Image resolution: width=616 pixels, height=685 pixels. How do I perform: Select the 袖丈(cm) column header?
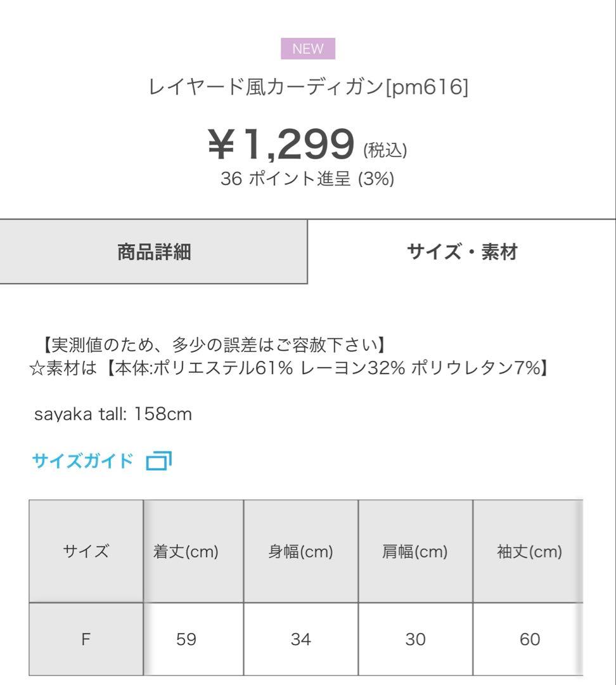click(529, 551)
